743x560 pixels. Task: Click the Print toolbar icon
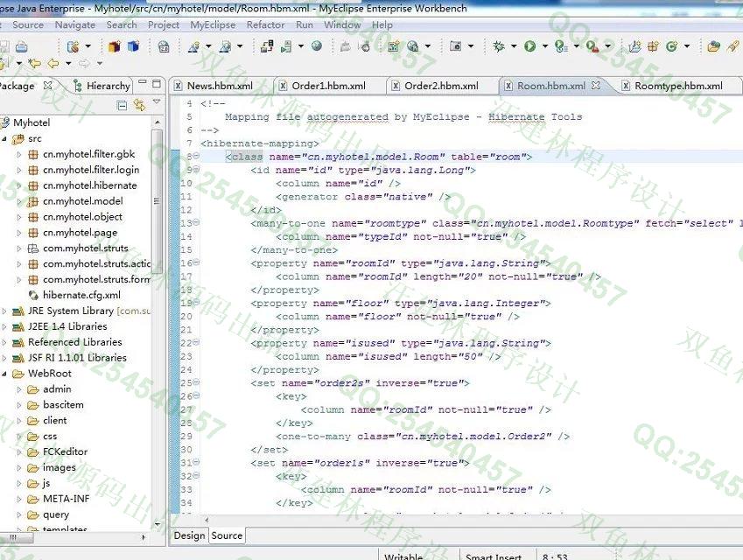pos(21,46)
